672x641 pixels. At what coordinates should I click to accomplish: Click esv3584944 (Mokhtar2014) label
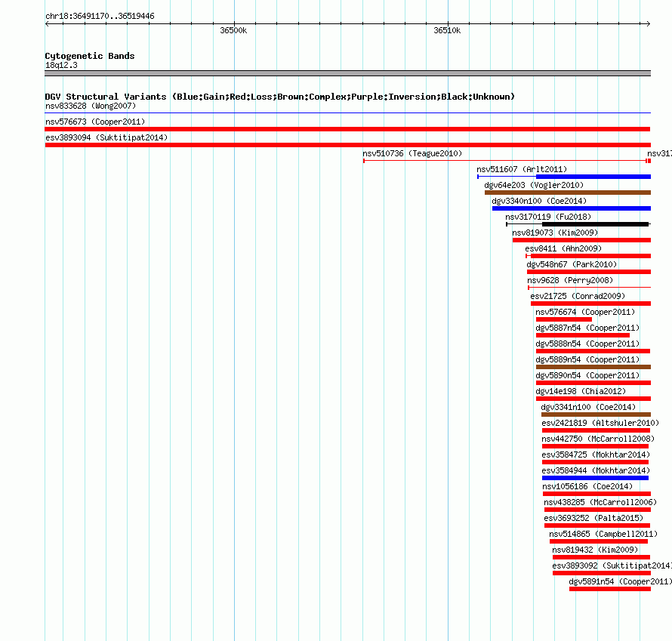coord(596,470)
